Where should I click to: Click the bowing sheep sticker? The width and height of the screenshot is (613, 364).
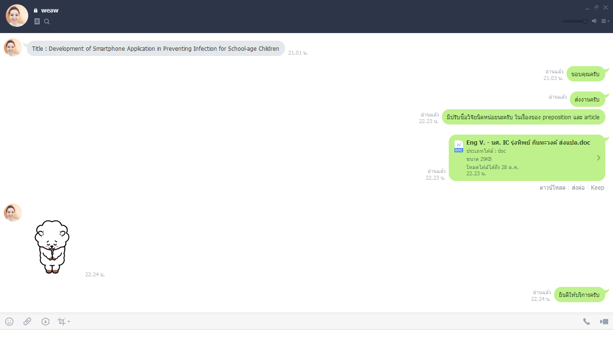coord(52,247)
